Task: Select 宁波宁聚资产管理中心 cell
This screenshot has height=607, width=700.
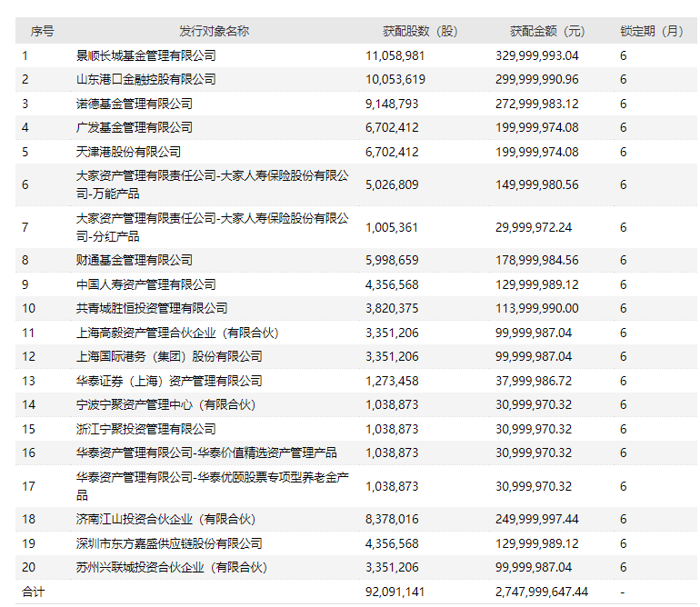Action: pyautogui.click(x=165, y=404)
